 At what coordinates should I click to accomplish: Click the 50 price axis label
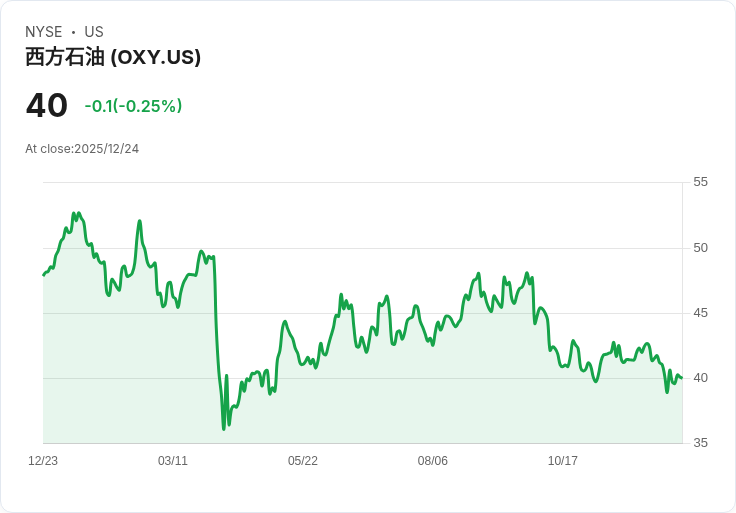point(700,248)
